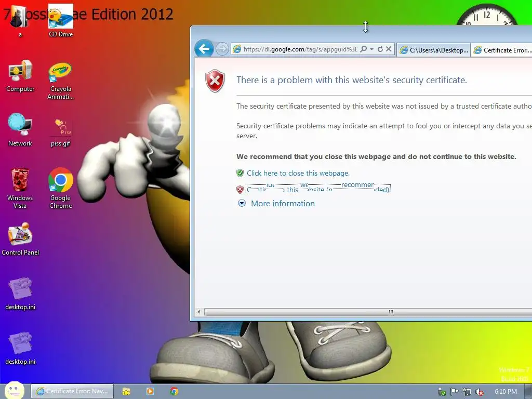Image resolution: width=532 pixels, height=399 pixels.
Task: Click the green shield close-webpage icon
Action: click(x=240, y=173)
